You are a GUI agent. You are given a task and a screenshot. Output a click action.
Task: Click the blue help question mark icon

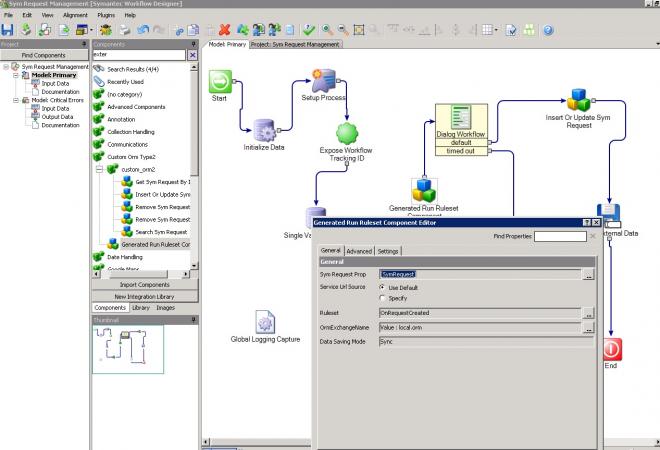point(548,30)
